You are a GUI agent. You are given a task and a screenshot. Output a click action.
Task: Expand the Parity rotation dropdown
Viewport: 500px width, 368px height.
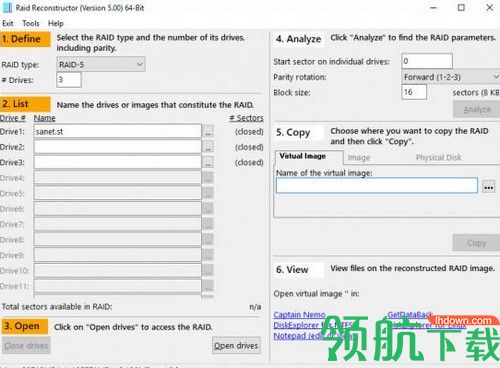pos(451,77)
